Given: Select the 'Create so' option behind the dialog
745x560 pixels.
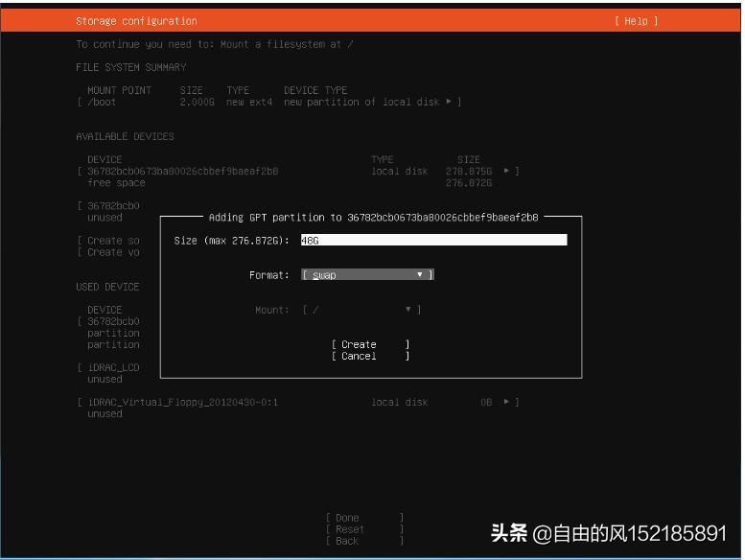Looking at the screenshot, I should (113, 241).
